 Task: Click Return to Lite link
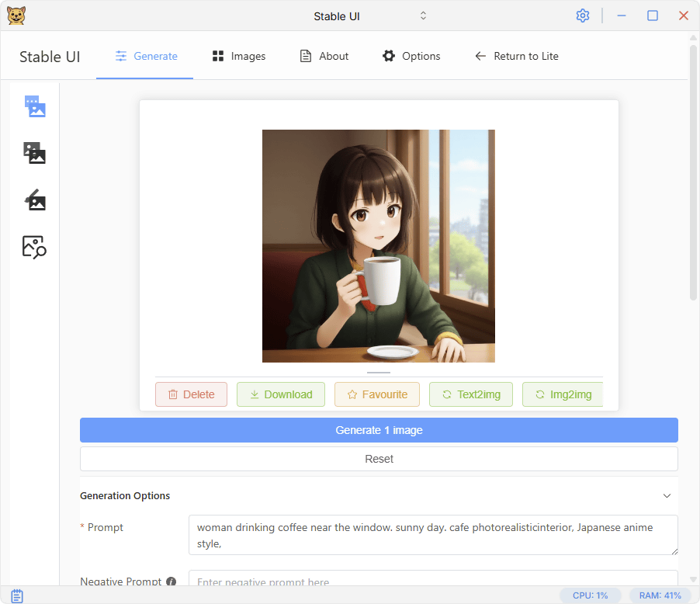tap(517, 56)
